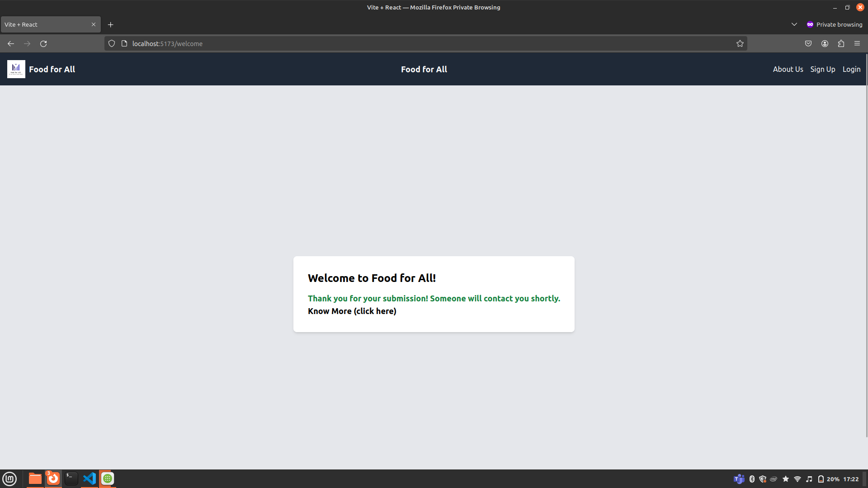Screen dimensions: 868x488
Task: Close the Vite + React tab
Action: [x=94, y=25]
